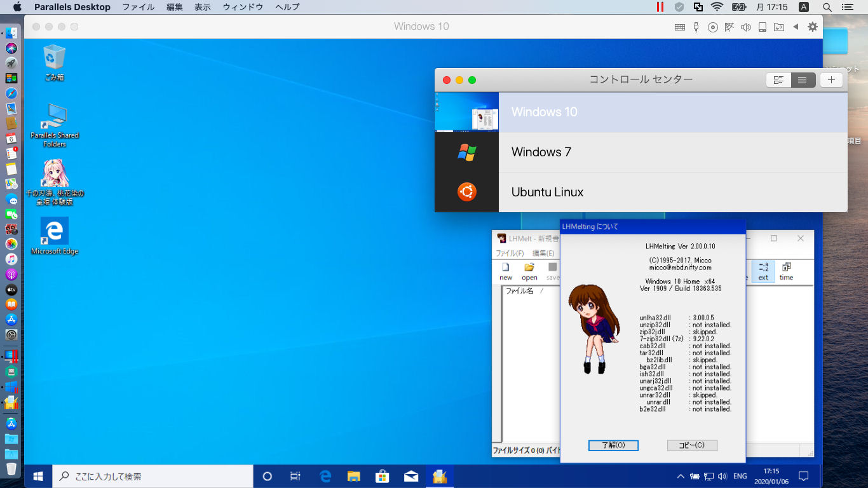The width and height of the screenshot is (868, 488).
Task: Select Ubuntu Linux in the Control Center list
Action: [641, 192]
